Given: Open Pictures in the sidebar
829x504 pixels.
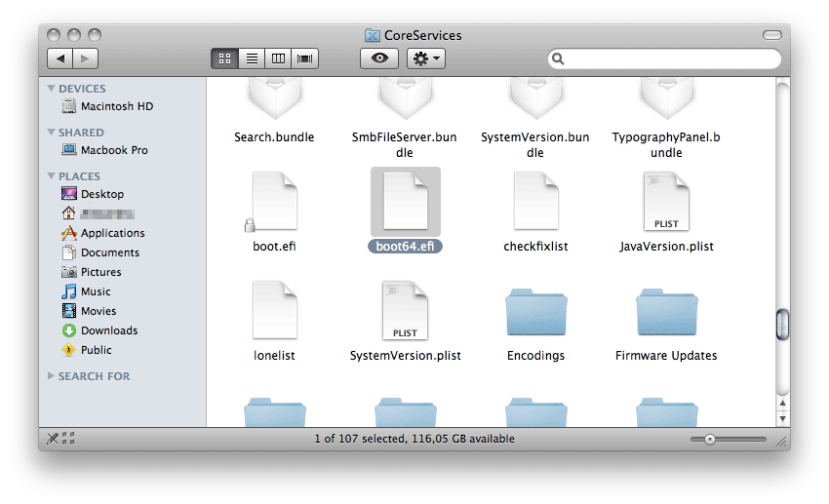Looking at the screenshot, I should [92, 272].
